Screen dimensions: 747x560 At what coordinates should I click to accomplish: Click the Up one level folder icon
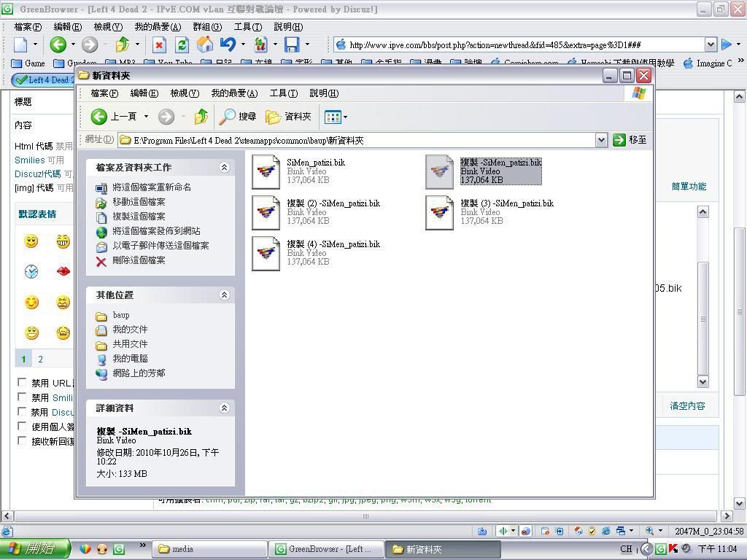coord(201,117)
